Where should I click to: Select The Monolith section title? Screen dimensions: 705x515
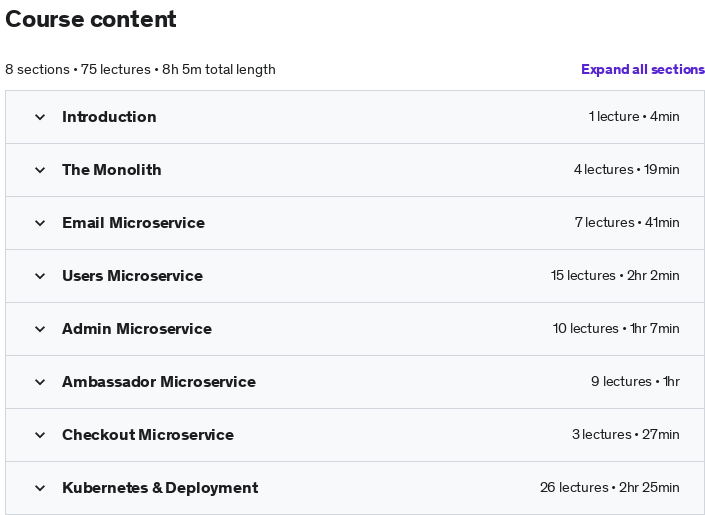[112, 170]
